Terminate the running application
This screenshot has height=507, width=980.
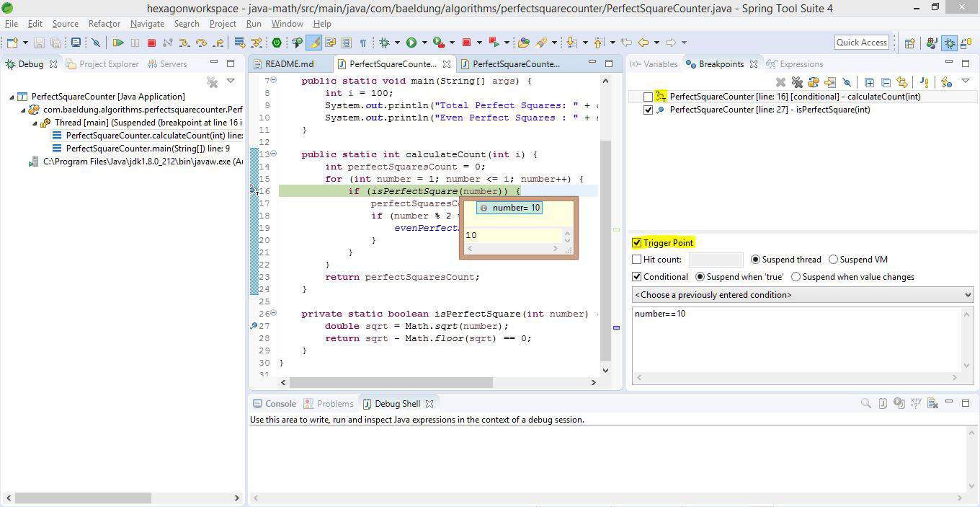click(151, 42)
